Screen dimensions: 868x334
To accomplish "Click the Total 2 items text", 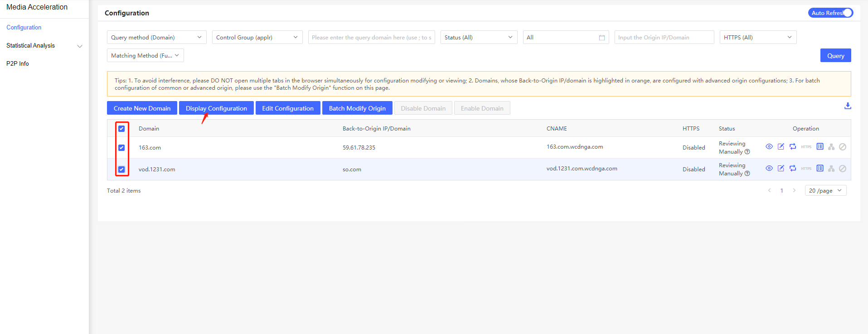I will (124, 191).
